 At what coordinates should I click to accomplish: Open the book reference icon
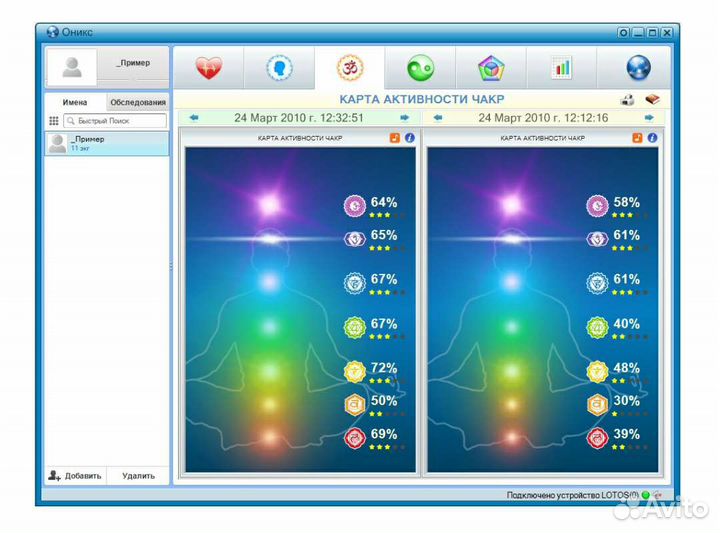[652, 100]
